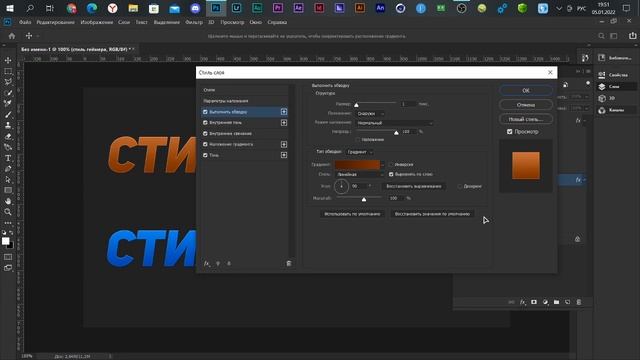Click the add layer mask icon
This screenshot has height=360, width=640.
[534, 302]
